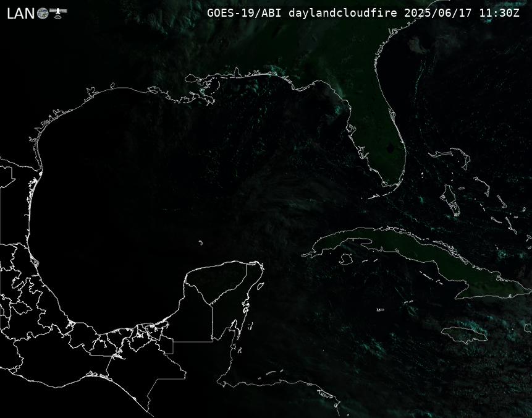
Task: Click the satellite icon in logo
Action: pos(58,12)
